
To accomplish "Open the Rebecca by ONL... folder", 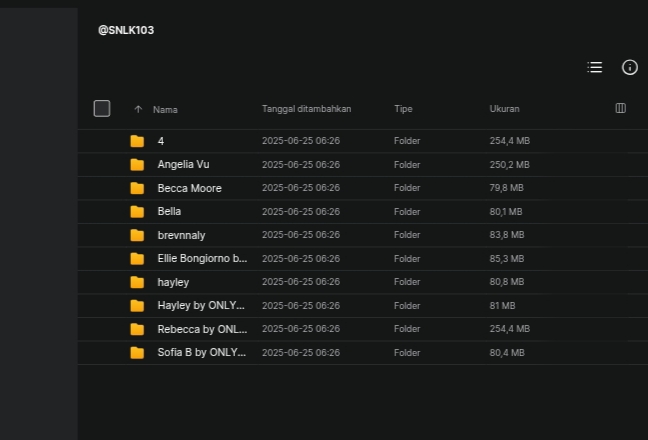I will click(202, 329).
